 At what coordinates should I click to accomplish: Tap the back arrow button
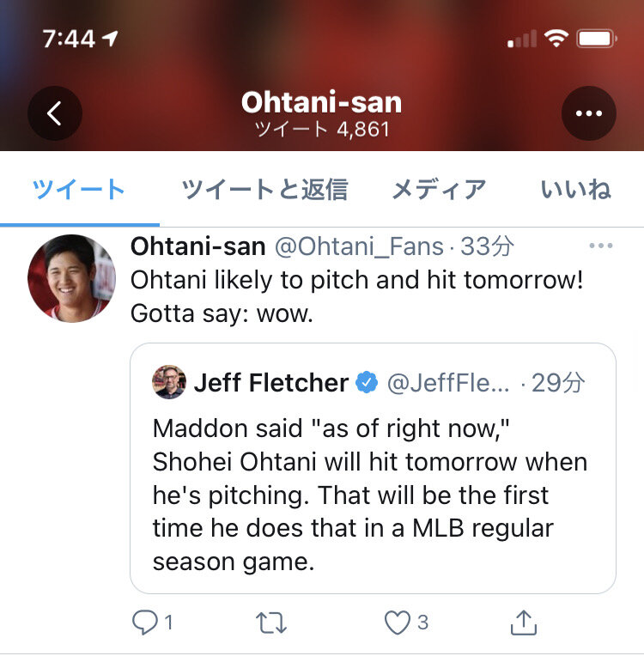pyautogui.click(x=55, y=113)
